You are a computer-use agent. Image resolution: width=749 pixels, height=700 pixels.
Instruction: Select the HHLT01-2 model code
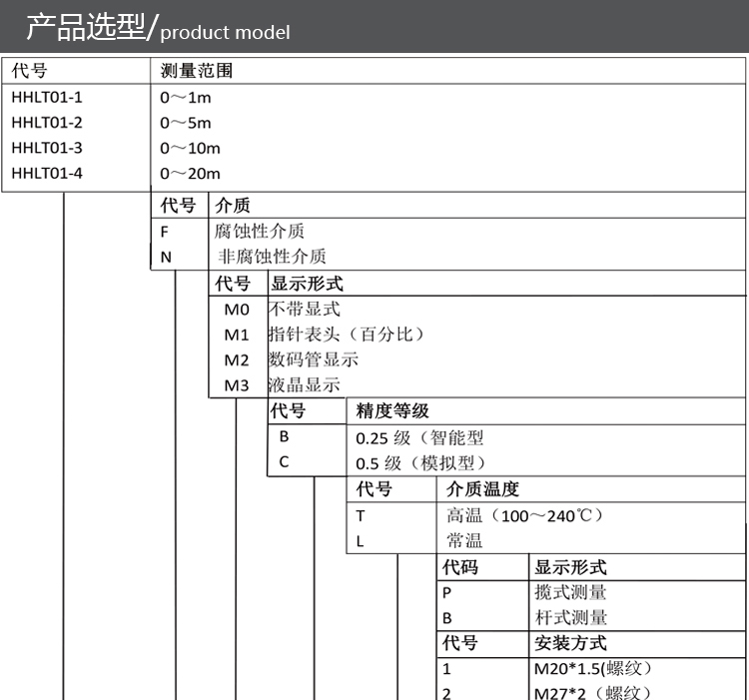[47, 123]
